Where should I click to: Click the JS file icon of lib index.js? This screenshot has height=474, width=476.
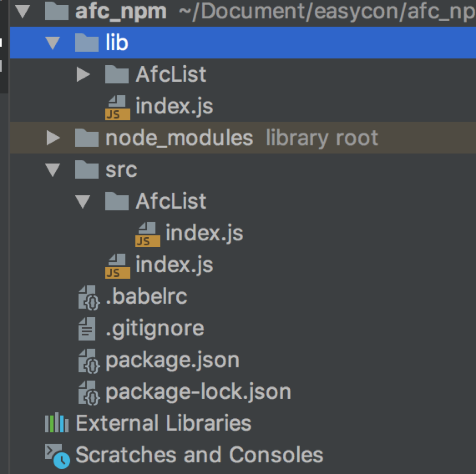[x=117, y=107]
